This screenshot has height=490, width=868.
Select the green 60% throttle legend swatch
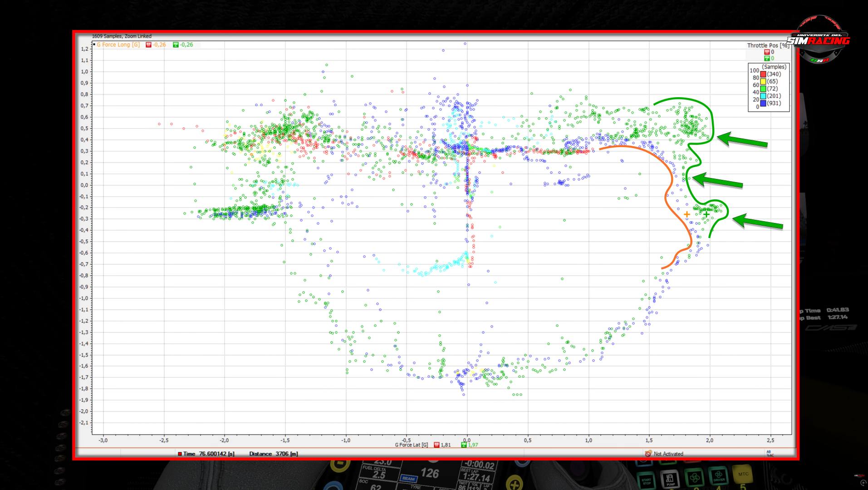pyautogui.click(x=763, y=89)
